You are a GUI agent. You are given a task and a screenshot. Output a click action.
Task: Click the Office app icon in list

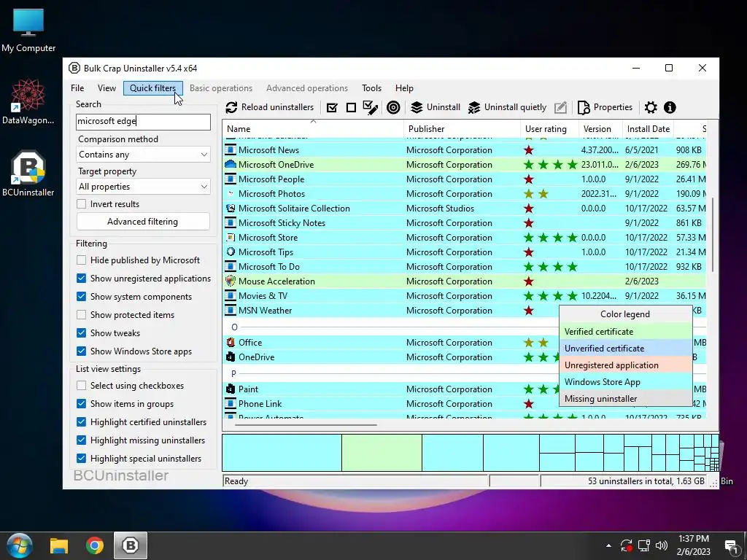pyautogui.click(x=231, y=343)
